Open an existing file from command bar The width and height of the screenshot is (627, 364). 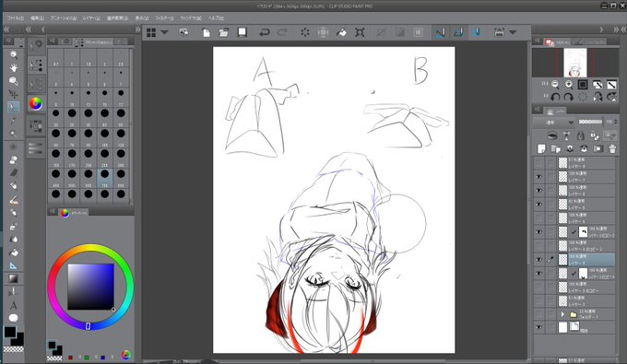(x=224, y=33)
